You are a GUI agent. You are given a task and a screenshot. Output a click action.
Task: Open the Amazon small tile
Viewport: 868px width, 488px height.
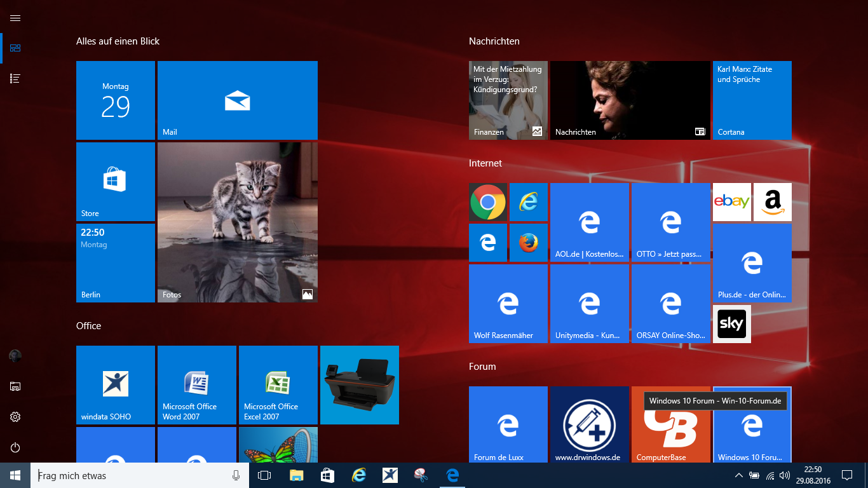[x=773, y=202]
